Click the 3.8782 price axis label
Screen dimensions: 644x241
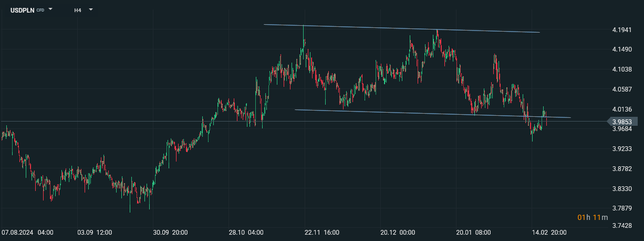tap(621, 169)
